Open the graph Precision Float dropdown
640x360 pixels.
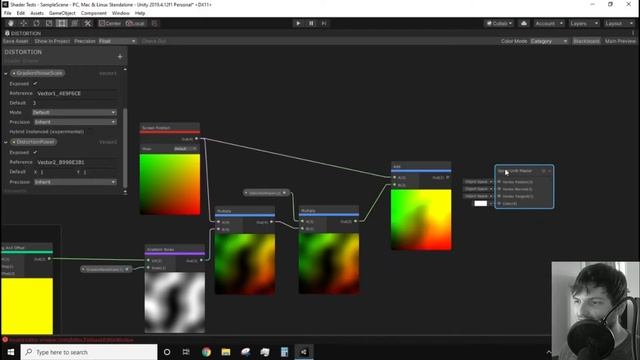(x=117, y=41)
